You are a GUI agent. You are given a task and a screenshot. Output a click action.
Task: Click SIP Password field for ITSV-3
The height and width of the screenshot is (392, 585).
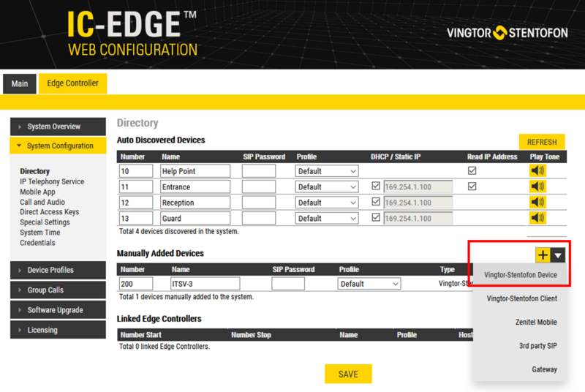tap(288, 284)
